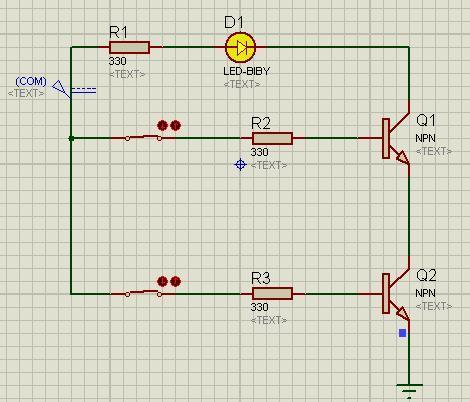Click the <TEXT> placeholder under LED-BIBY
Viewport: 470px width, 402px height.
[242, 84]
